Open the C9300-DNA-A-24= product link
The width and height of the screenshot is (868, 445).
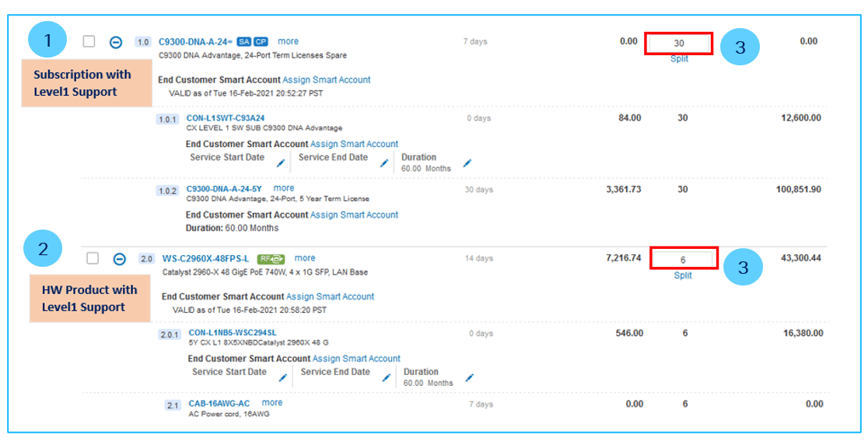click(196, 41)
